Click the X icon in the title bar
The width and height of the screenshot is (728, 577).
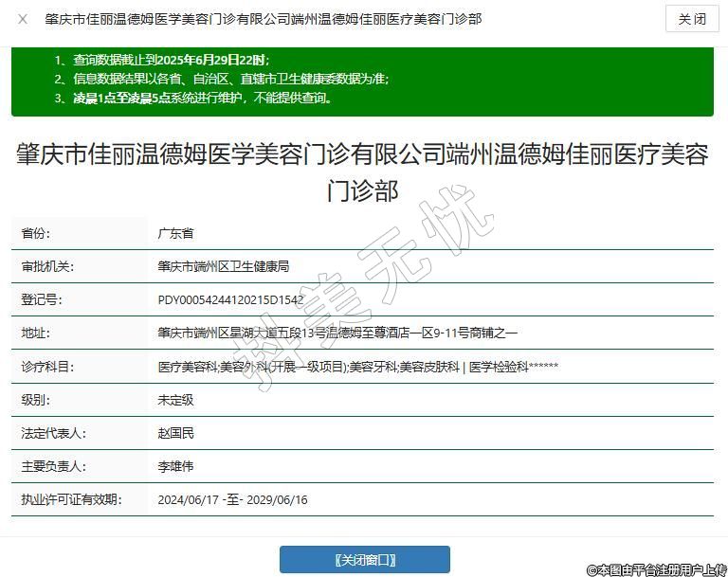pyautogui.click(x=23, y=19)
